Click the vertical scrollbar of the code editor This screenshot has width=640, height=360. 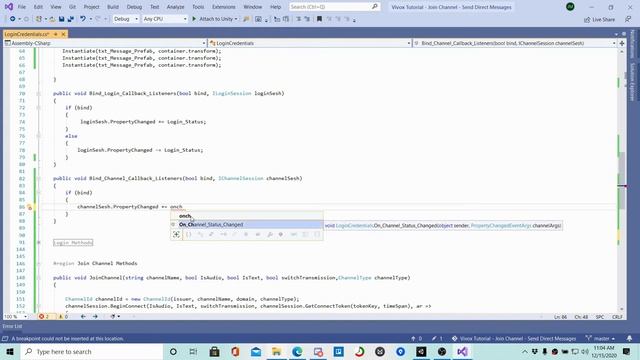click(622, 180)
